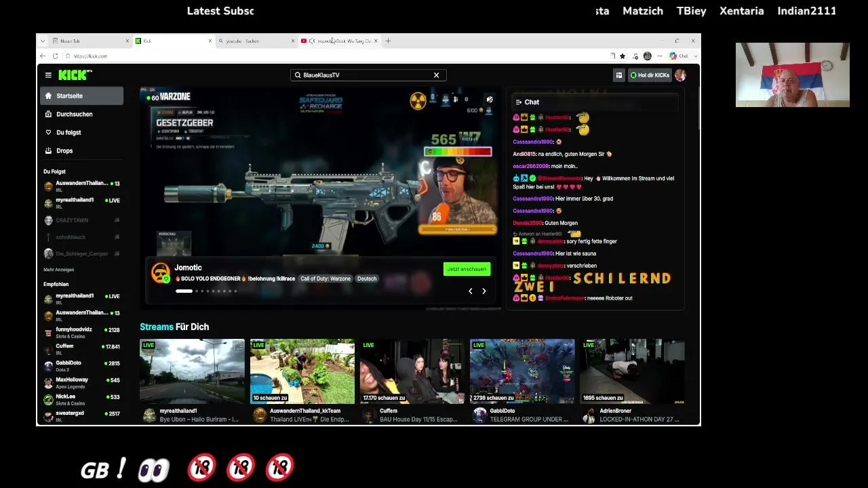The image size is (868, 488).
Task: Close the Neuer Tab browser tab
Action: coord(127,41)
